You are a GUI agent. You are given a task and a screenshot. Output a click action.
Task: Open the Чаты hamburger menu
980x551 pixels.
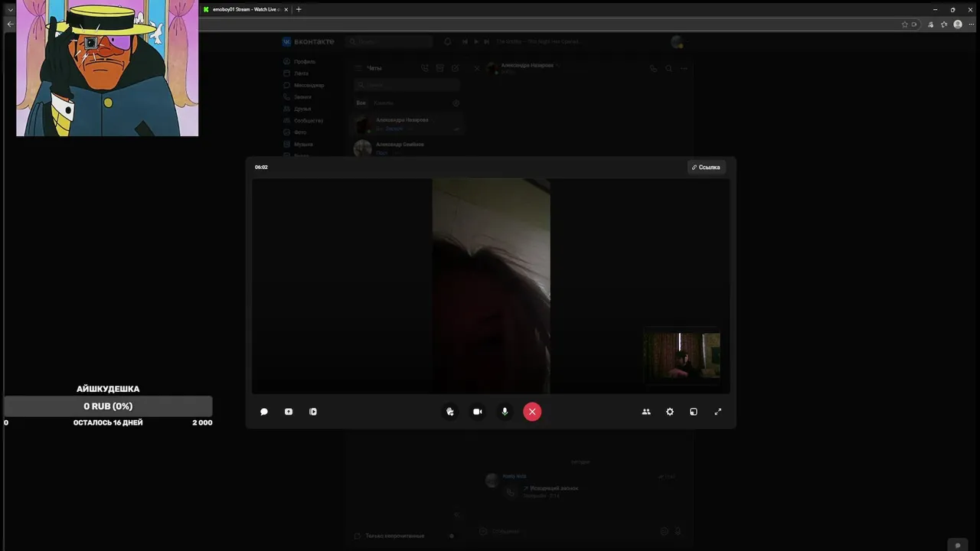tap(358, 68)
